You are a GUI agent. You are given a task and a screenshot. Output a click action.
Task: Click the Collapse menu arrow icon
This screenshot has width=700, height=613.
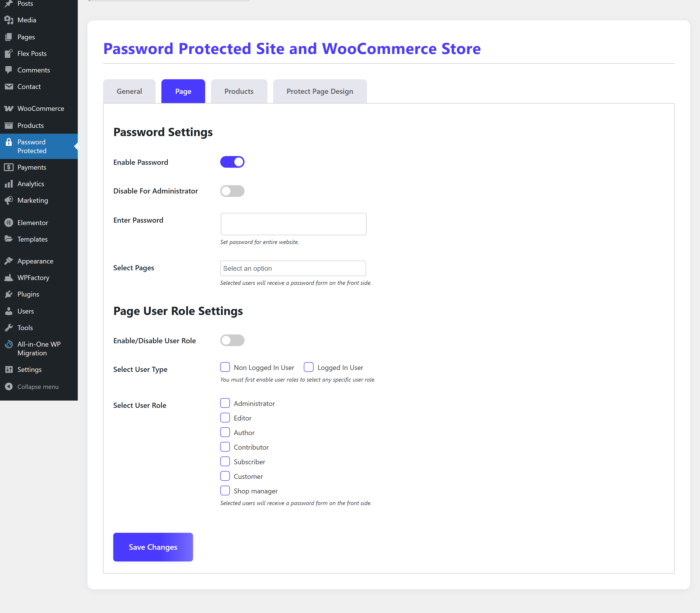point(9,386)
